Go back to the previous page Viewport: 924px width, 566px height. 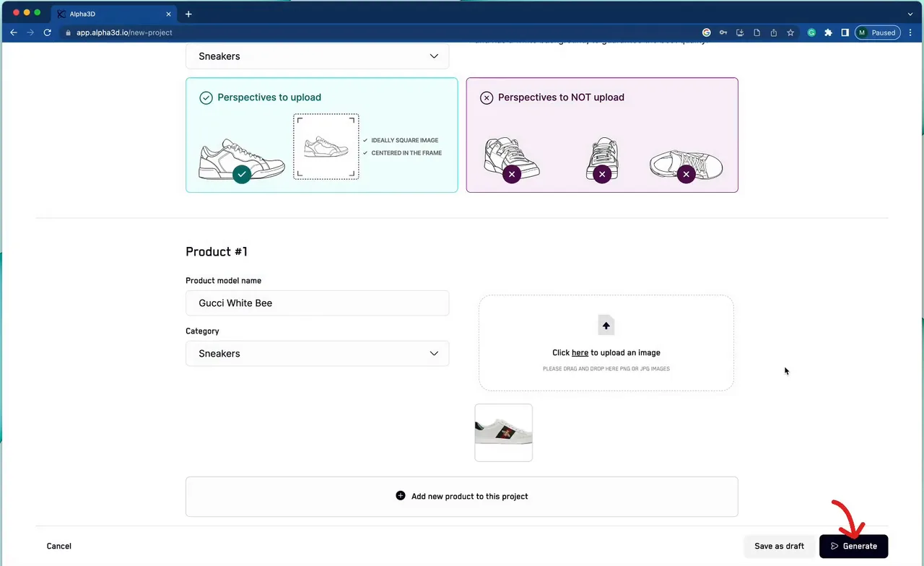pyautogui.click(x=13, y=32)
